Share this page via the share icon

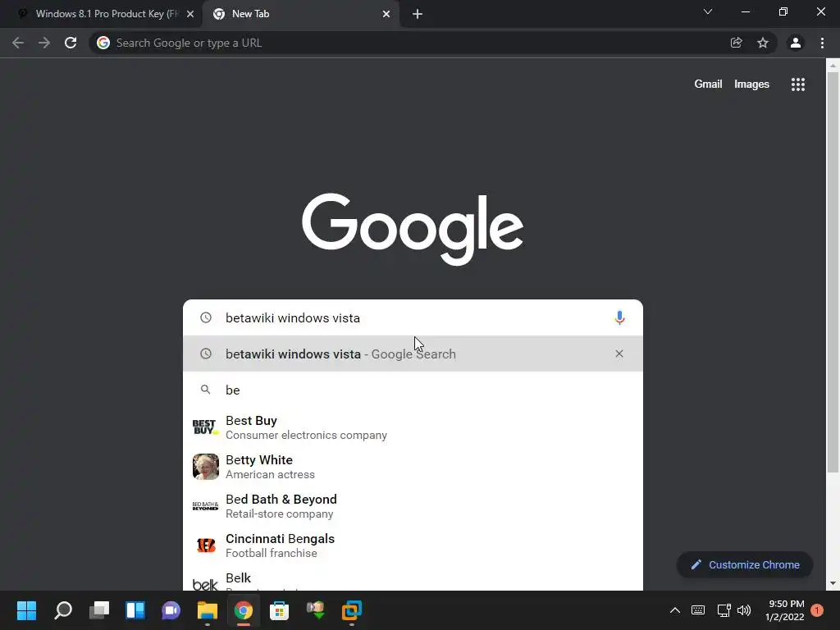point(737,43)
